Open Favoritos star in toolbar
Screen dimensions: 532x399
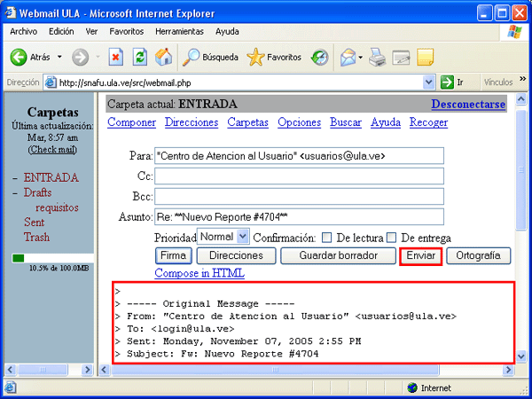tap(275, 57)
